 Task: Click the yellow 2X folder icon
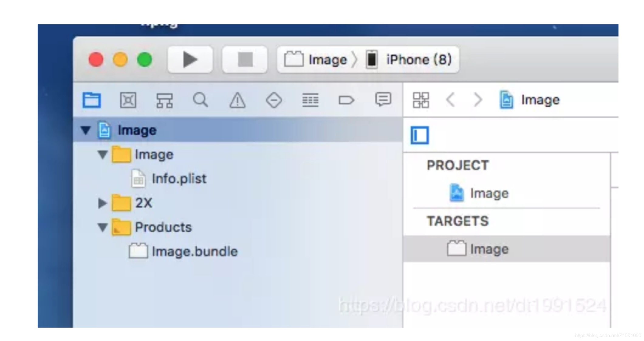(121, 203)
